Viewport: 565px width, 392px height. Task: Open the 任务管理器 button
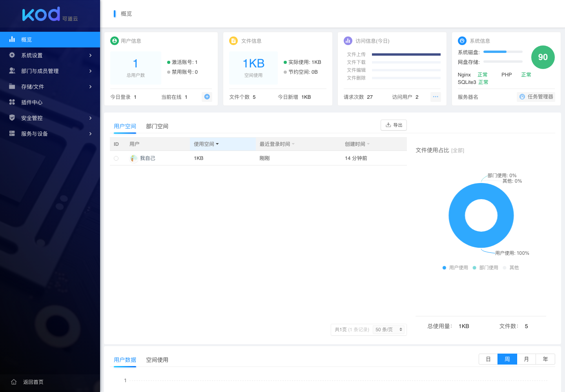536,97
